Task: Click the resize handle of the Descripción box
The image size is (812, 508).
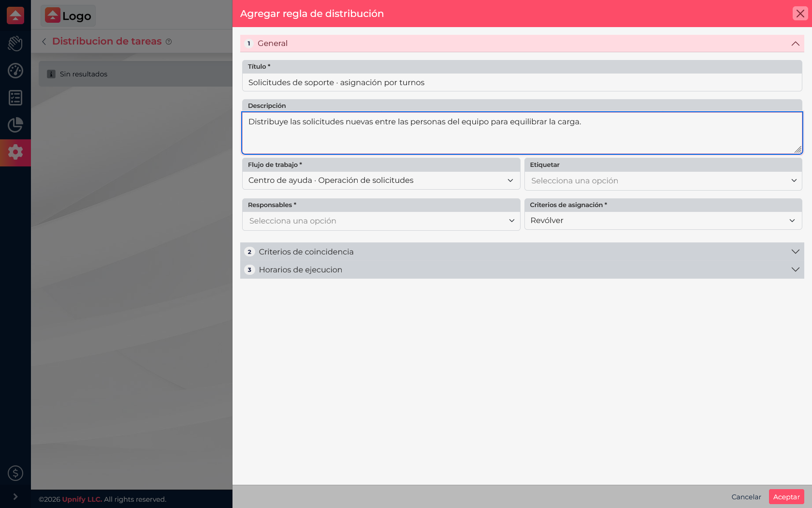Action: (798, 149)
